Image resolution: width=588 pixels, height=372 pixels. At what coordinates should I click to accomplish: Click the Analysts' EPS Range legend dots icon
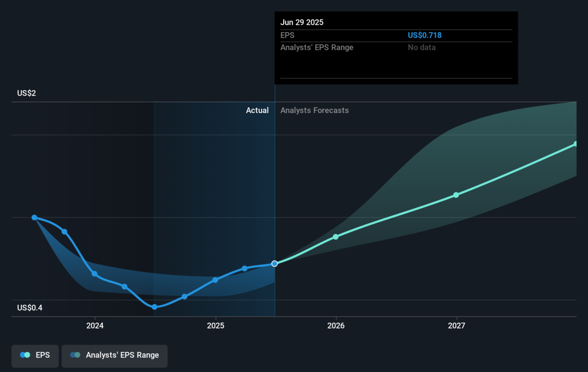point(75,355)
